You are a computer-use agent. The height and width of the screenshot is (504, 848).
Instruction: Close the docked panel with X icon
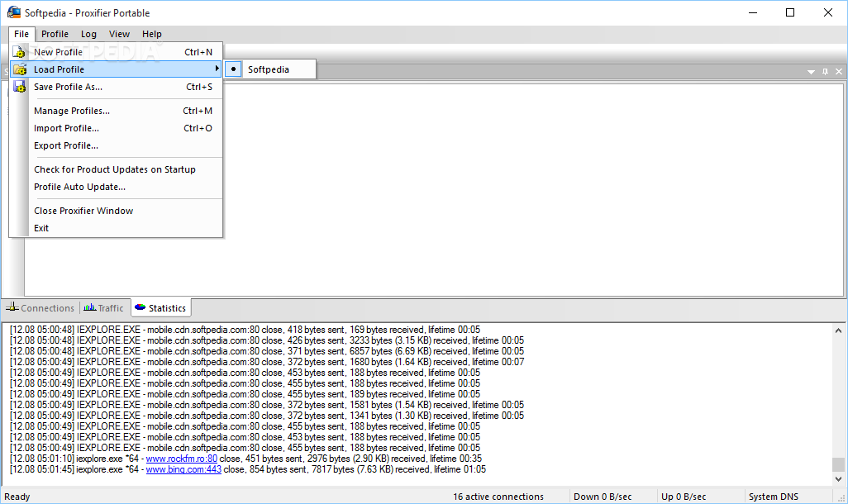(x=839, y=71)
